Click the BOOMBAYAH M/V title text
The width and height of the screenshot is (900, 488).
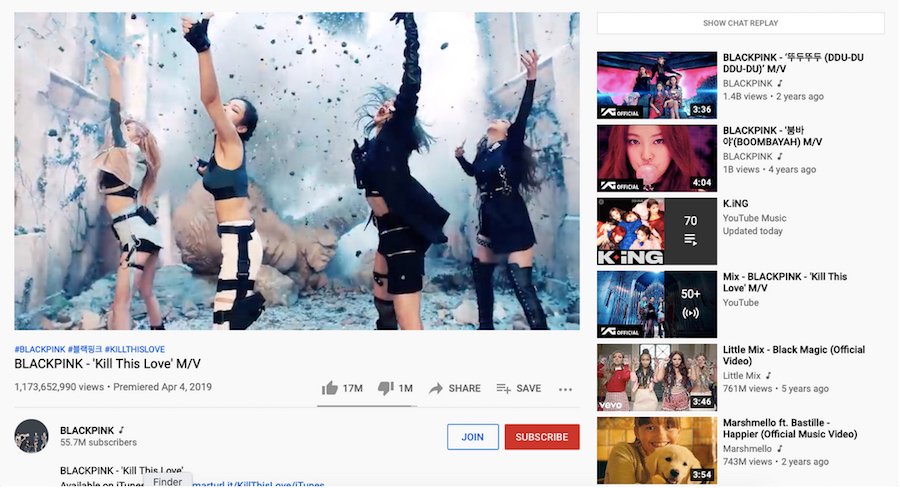pos(773,136)
